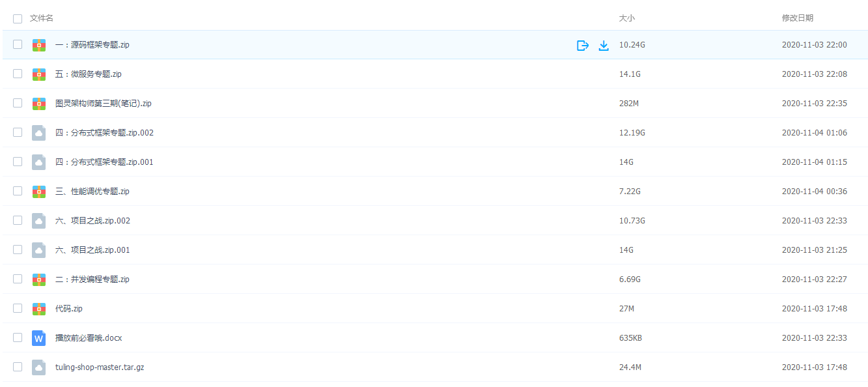Viewport: 868px width, 387px height.
Task: Check the box for 二：并发编程专题.zip
Action: [18, 279]
